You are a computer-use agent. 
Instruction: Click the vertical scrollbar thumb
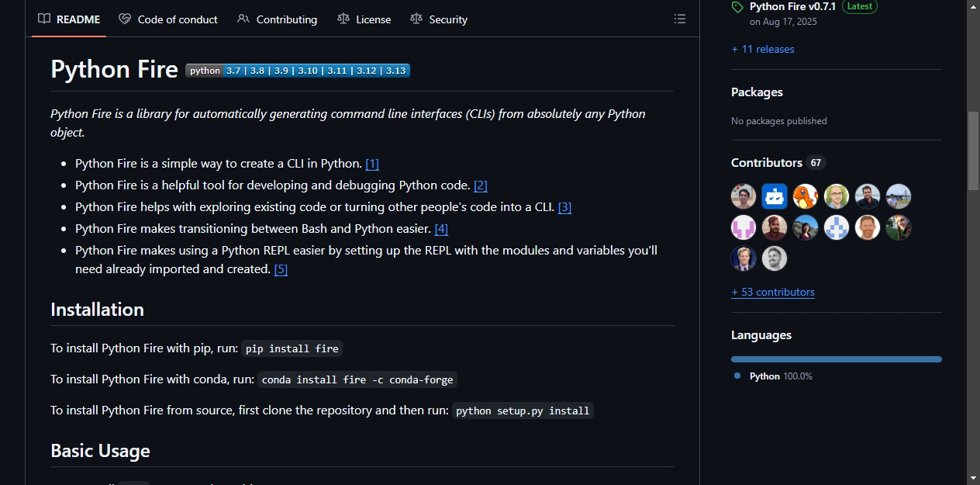(x=973, y=151)
